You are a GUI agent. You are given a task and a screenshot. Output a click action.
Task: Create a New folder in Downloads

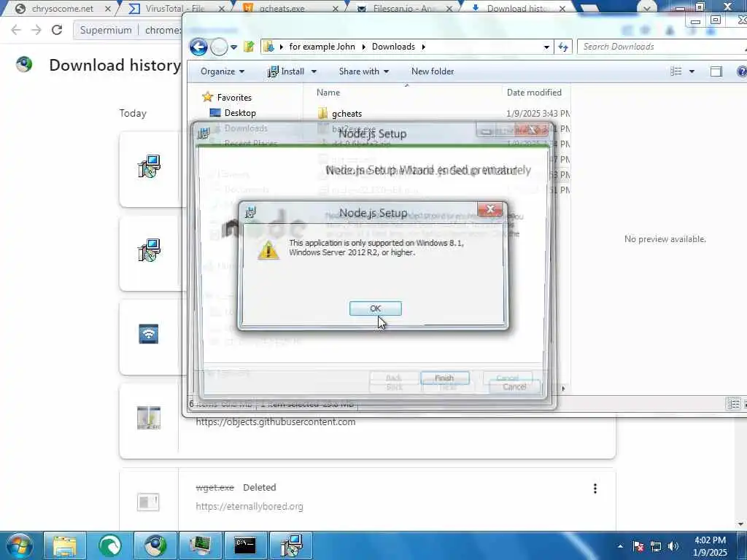tap(433, 71)
